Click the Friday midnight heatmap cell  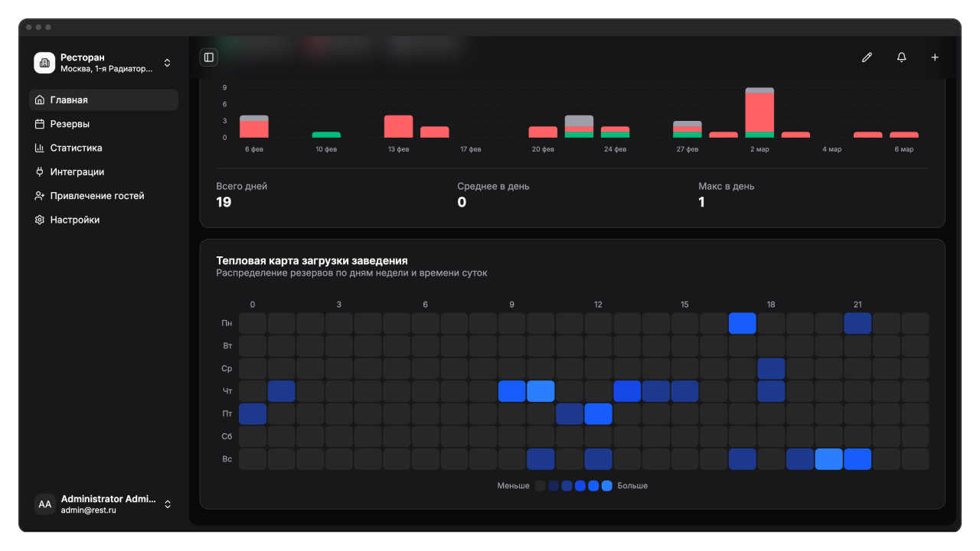tap(253, 414)
